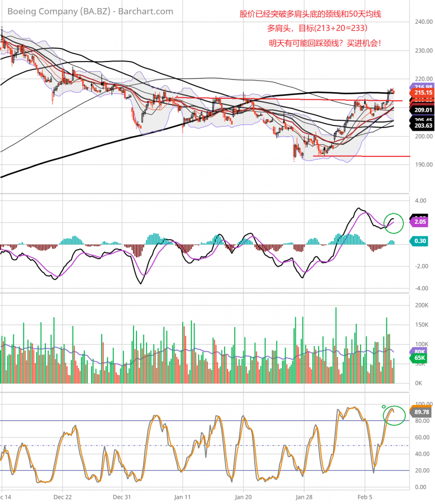Click the green 65K volume tag
This screenshot has width=435, height=504.
click(420, 358)
